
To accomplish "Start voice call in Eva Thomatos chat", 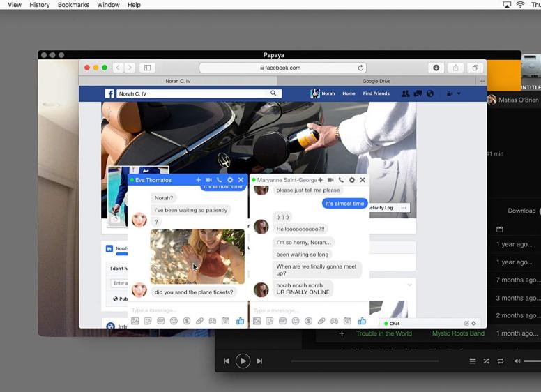I will click(219, 180).
